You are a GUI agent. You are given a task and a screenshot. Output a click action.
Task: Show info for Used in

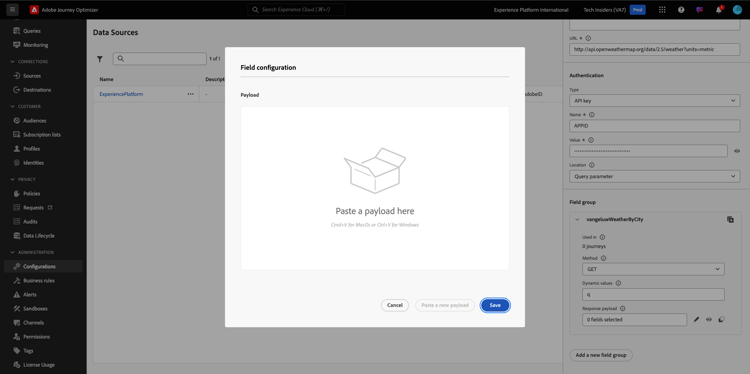coord(602,237)
